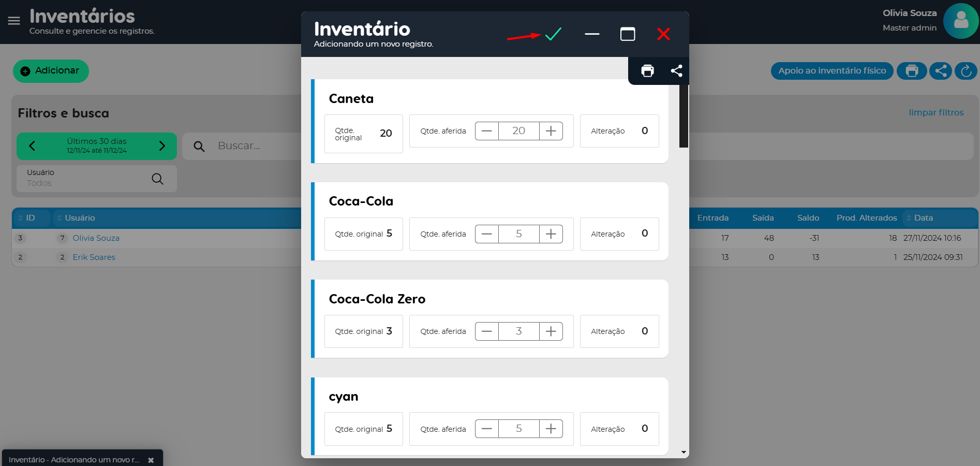Click the share icon inside Inventário dialog
This screenshot has width=980, height=466.
tap(676, 71)
